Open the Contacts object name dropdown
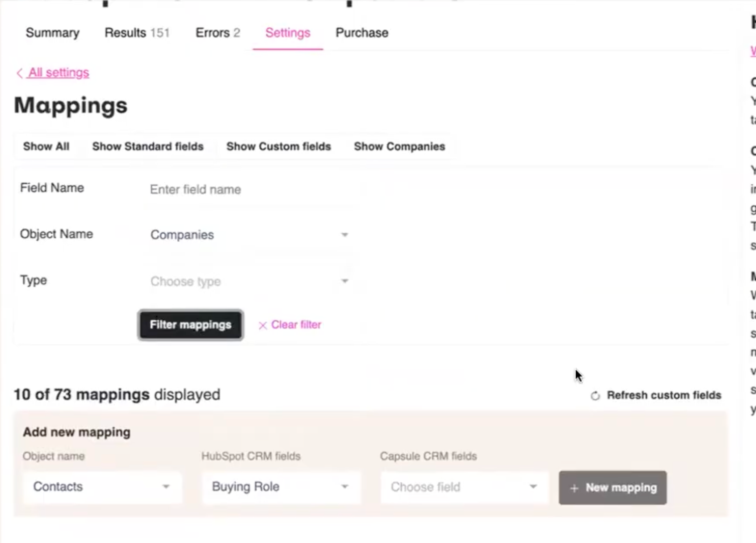756x543 pixels. 103,487
